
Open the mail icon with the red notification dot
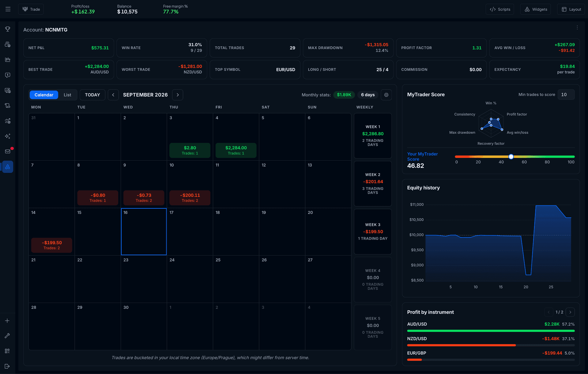pos(8,151)
